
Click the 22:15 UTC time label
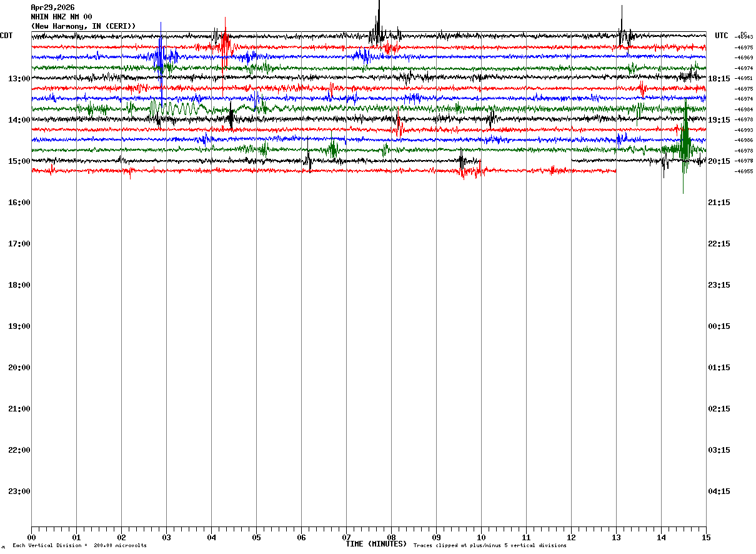[x=719, y=244]
